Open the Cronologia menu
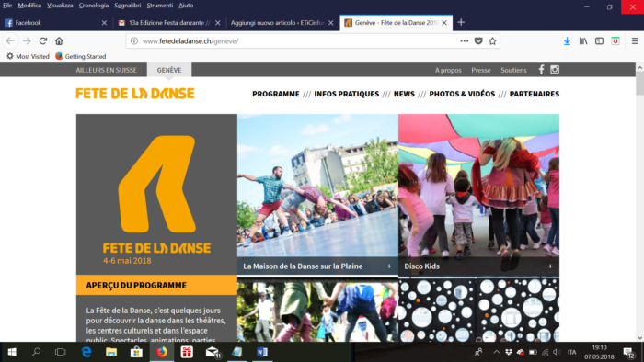This screenshot has width=644, height=362. pyautogui.click(x=94, y=6)
